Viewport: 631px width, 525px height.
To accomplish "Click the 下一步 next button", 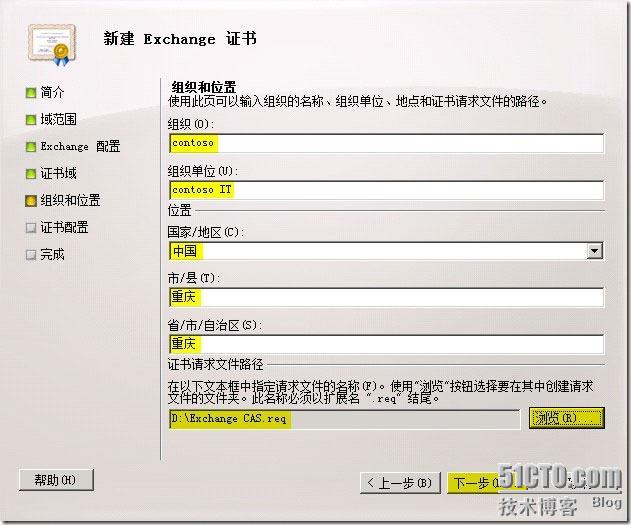I will pyautogui.click(x=484, y=484).
